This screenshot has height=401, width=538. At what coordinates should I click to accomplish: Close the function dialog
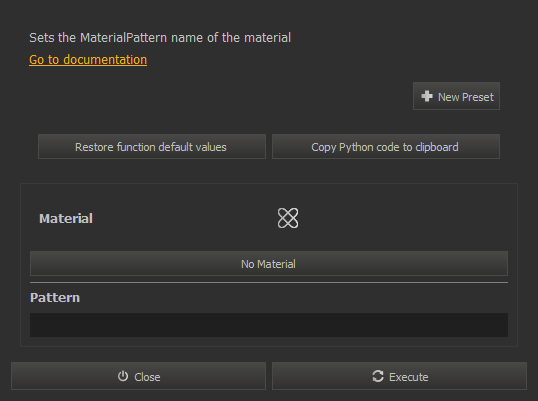point(138,376)
